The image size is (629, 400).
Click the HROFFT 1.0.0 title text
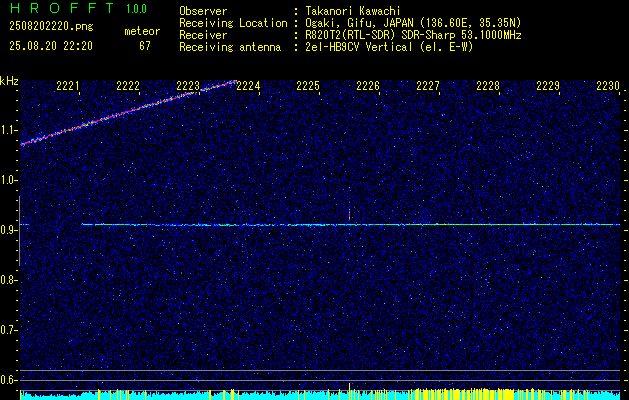click(x=78, y=8)
